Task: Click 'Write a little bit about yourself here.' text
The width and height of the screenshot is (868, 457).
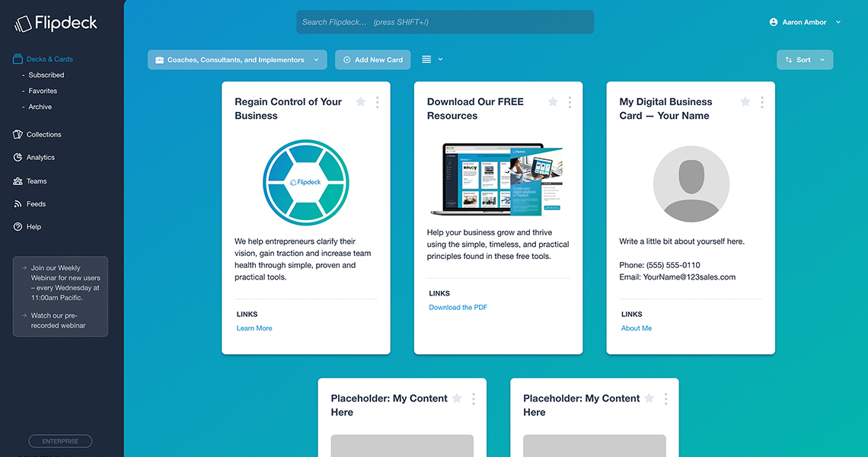Action: [682, 241]
